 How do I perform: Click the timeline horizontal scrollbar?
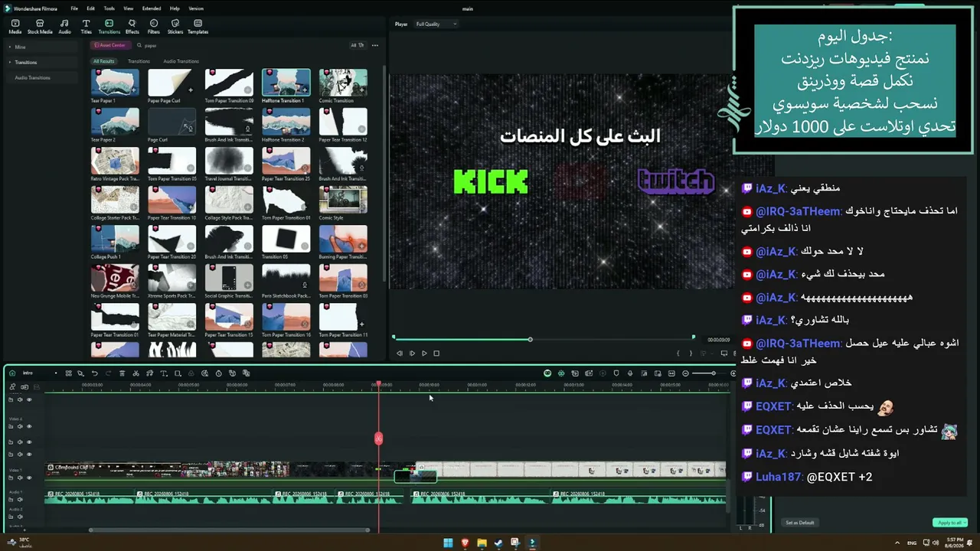tap(230, 530)
